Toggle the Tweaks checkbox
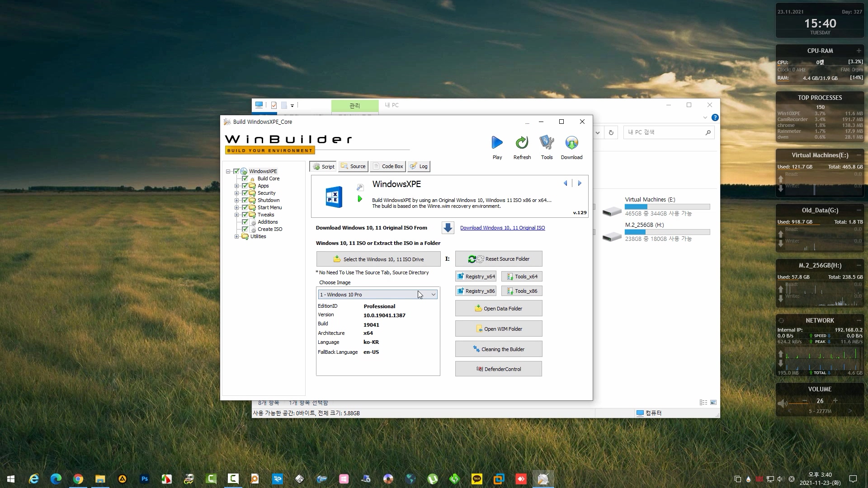 (245, 215)
